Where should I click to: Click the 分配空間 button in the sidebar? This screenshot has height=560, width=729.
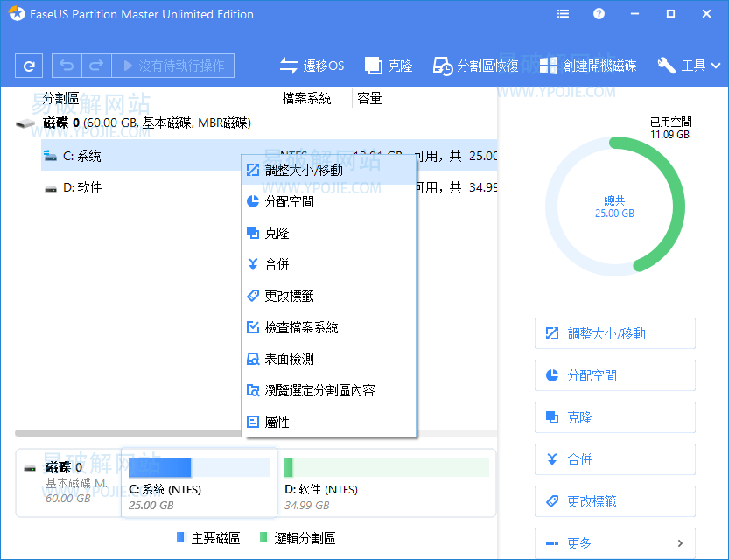(614, 375)
